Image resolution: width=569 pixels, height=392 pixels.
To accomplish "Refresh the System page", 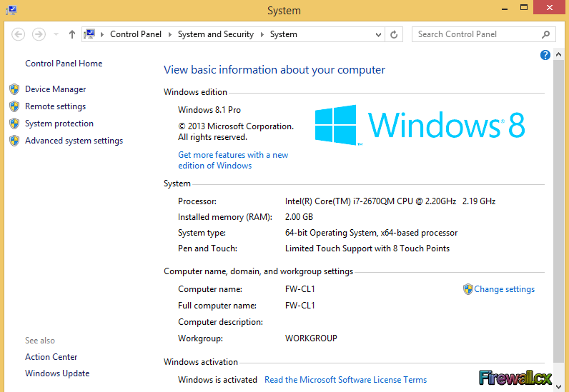I will 394,34.
